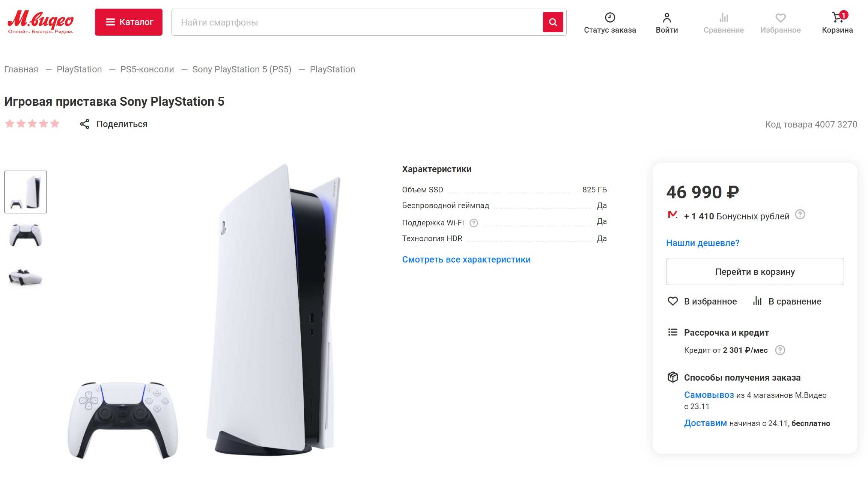Viewport: 868px width, 483px height.
Task: Open Сравнение bar-chart icon in header
Action: (724, 18)
